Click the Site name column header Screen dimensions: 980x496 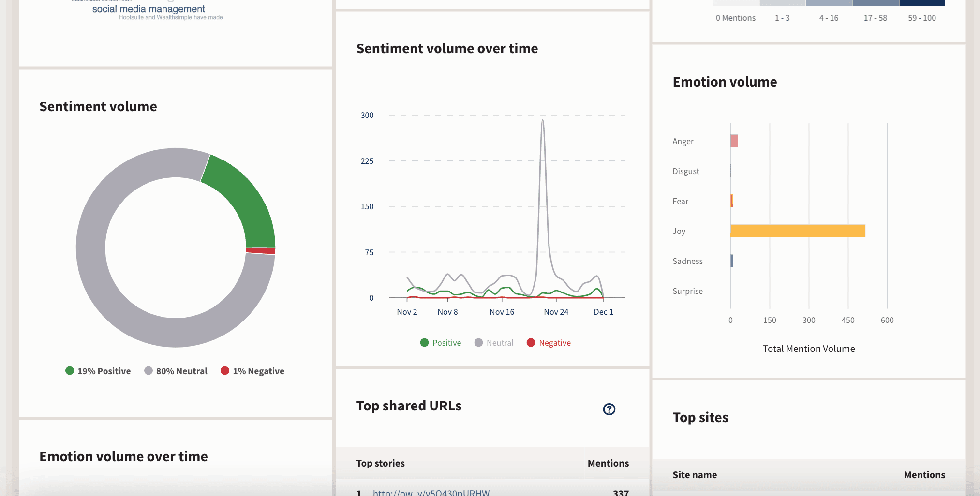695,475
